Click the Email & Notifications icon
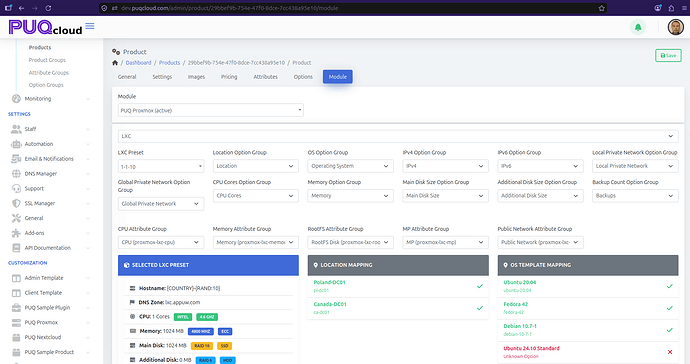This screenshot has height=364, width=690. [x=16, y=158]
